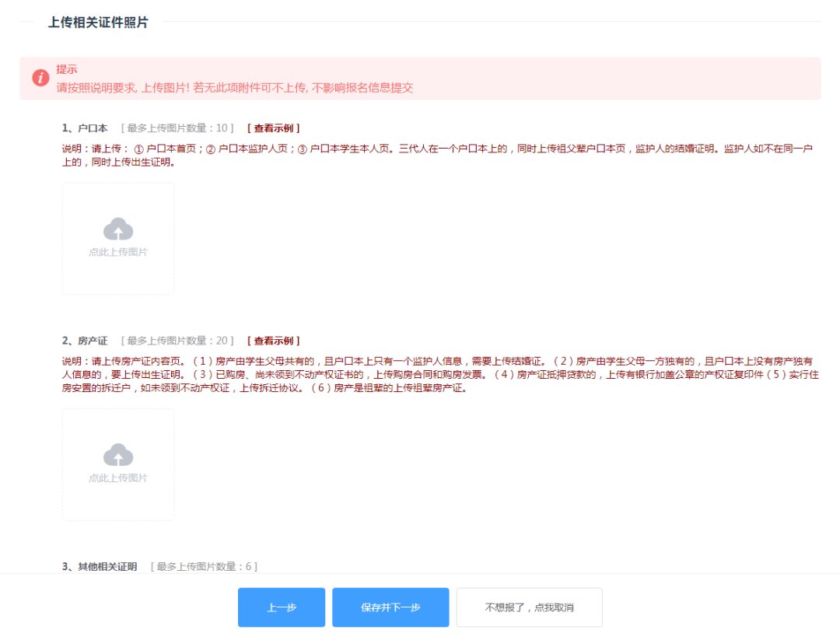Image resolution: width=840 pixels, height=637 pixels.
Task: Click the 3、其他相关证明 item title
Action: click(x=100, y=566)
